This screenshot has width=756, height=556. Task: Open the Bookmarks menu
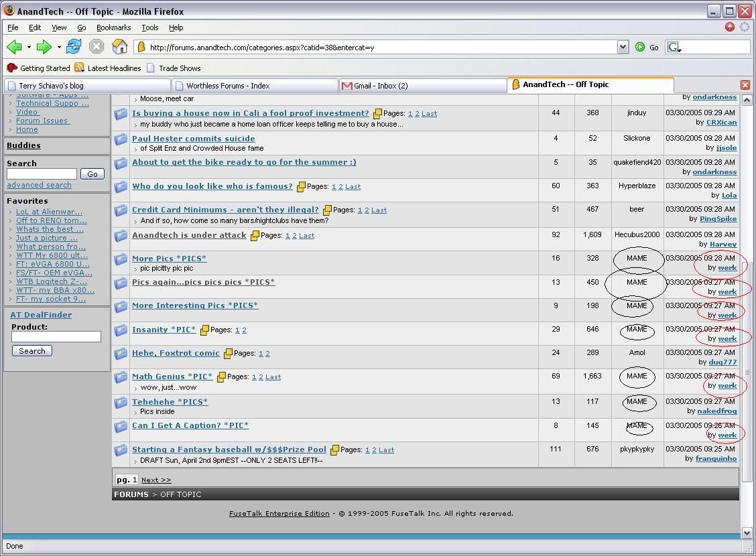pyautogui.click(x=114, y=27)
